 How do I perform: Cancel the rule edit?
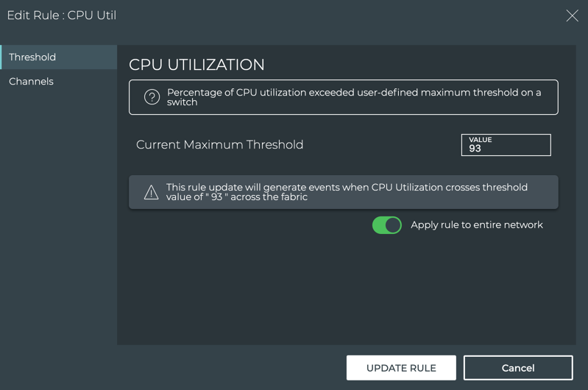[517, 368]
